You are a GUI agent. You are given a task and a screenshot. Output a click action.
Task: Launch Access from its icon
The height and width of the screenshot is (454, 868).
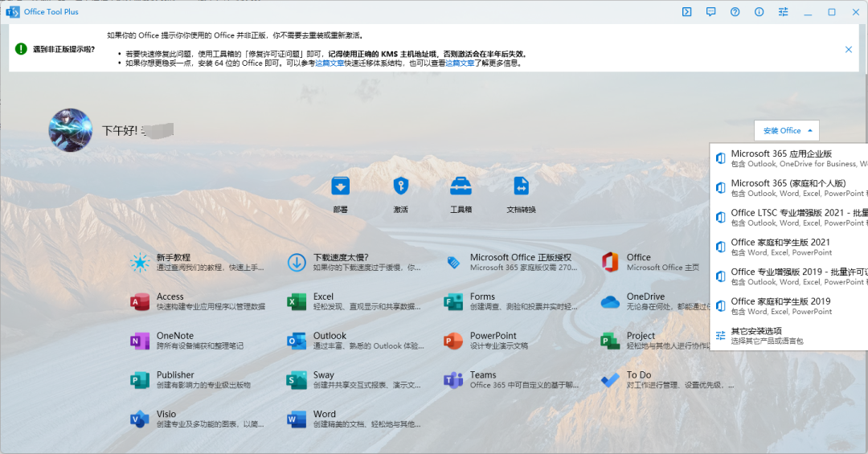click(140, 302)
